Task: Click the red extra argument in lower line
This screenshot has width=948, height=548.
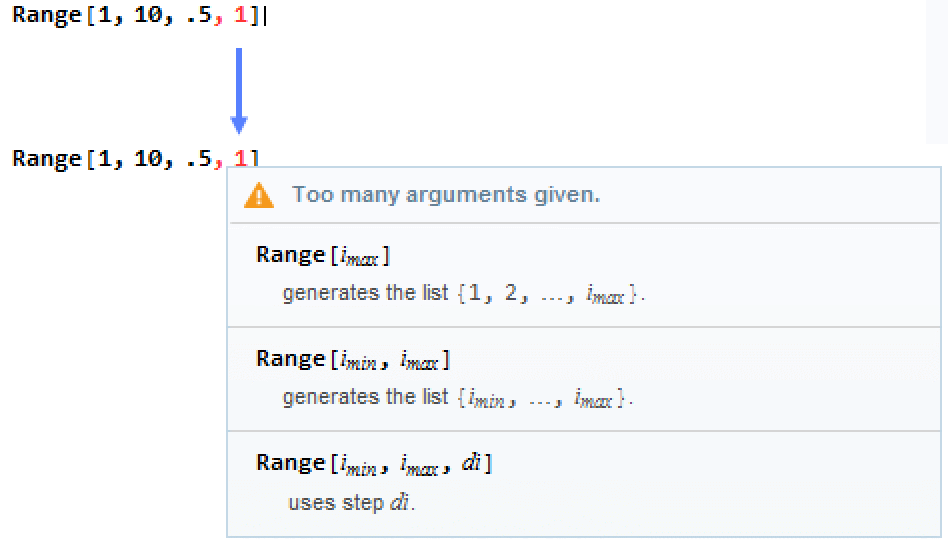Action: coord(240,158)
